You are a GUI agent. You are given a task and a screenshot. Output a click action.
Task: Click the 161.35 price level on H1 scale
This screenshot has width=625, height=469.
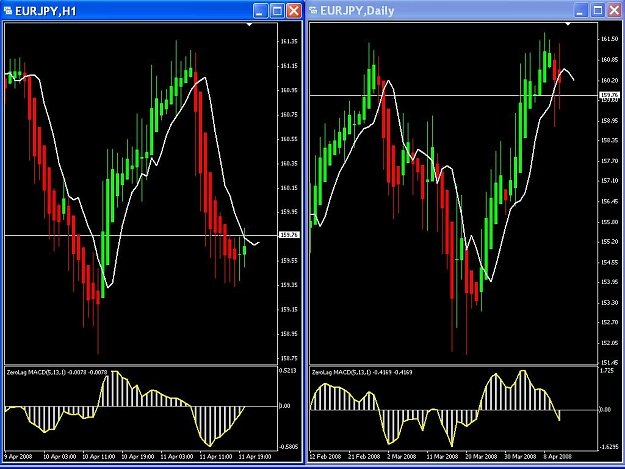pos(289,41)
